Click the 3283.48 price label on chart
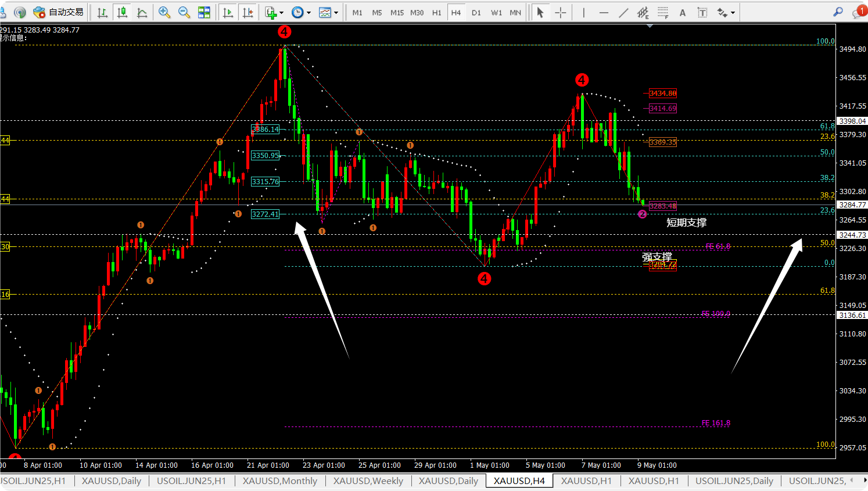Image resolution: width=868 pixels, height=491 pixels. pyautogui.click(x=662, y=206)
